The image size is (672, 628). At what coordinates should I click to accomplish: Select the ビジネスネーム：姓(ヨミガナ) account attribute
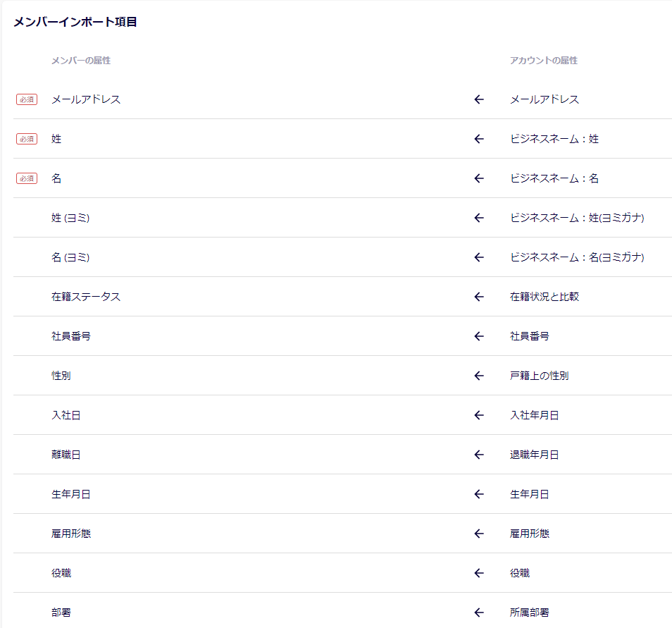tap(576, 218)
